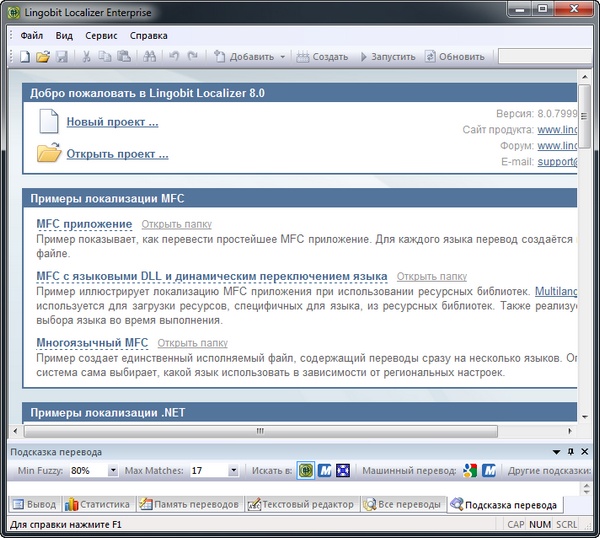Open the Многоязычный MFC sample link
The height and width of the screenshot is (538, 600).
click(92, 343)
